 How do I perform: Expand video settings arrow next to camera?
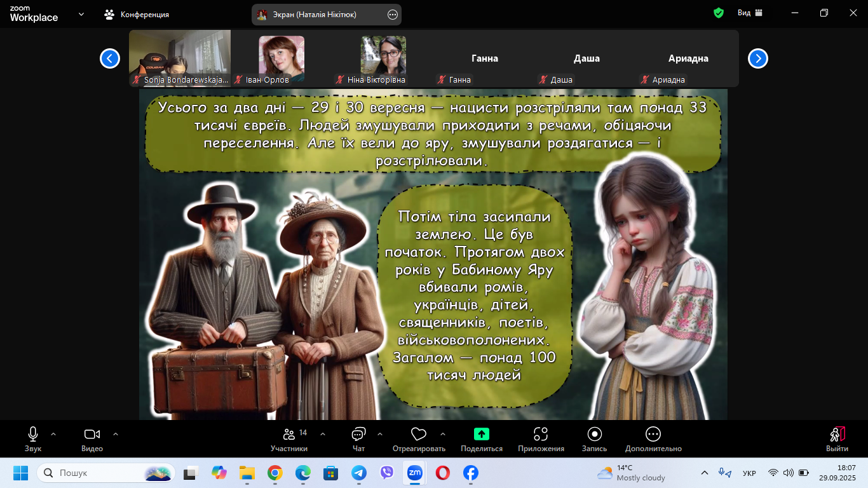(x=116, y=434)
